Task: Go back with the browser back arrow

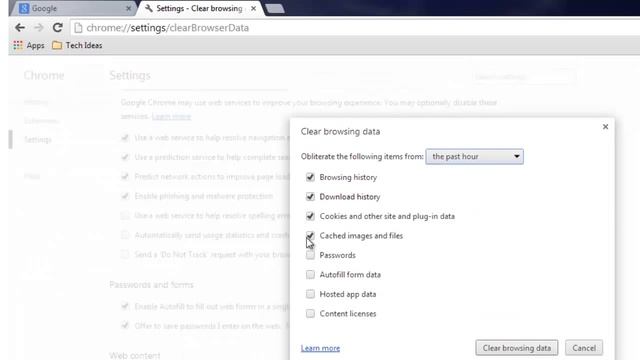Action: click(x=20, y=28)
